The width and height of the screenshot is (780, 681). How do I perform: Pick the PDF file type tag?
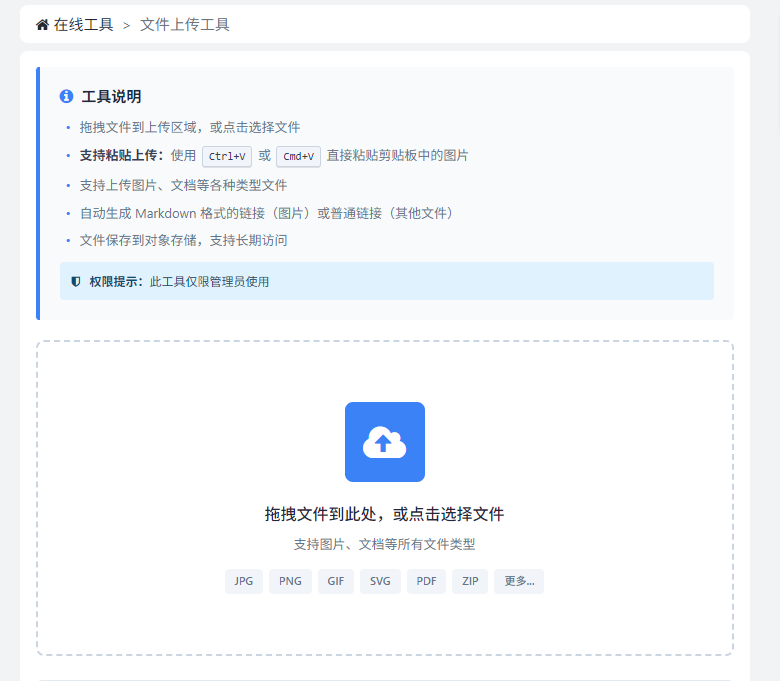coord(426,581)
